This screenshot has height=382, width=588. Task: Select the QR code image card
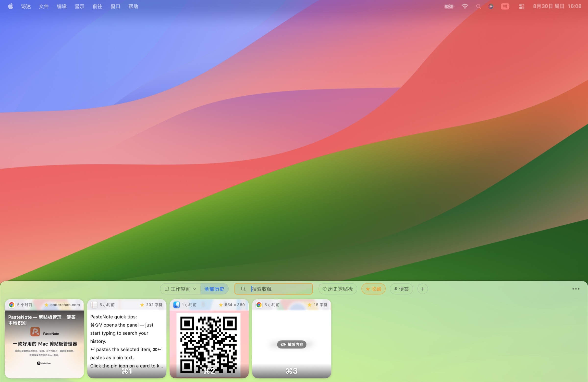point(209,339)
